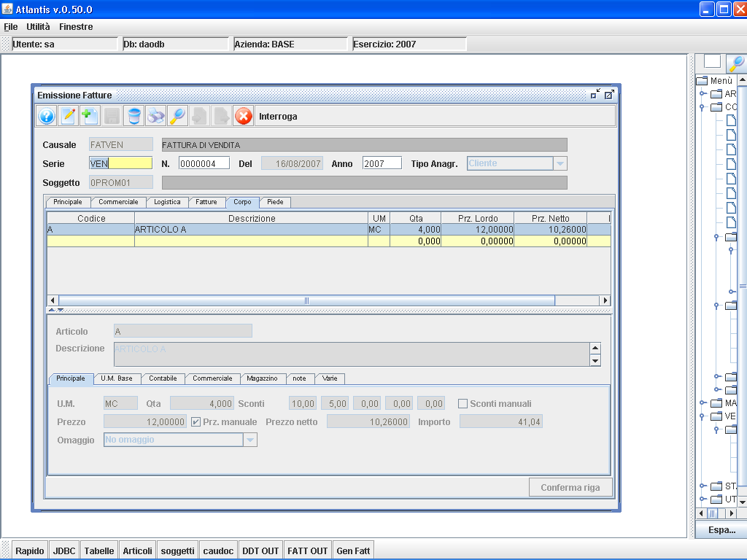
Task: Click the trash bin delete icon
Action: [134, 116]
